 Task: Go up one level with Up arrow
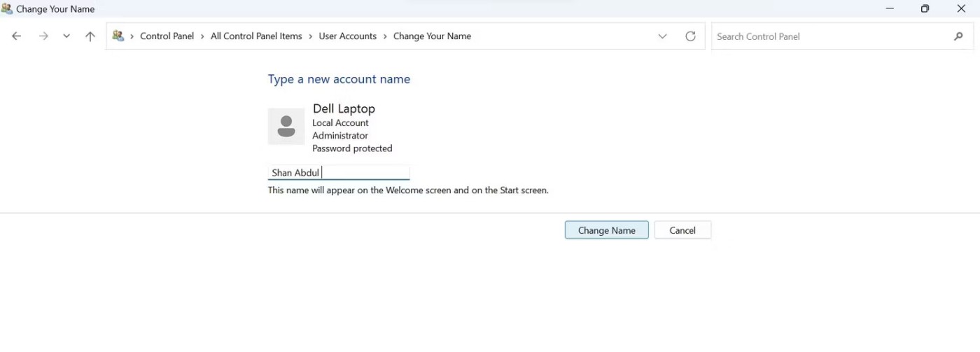(x=90, y=36)
